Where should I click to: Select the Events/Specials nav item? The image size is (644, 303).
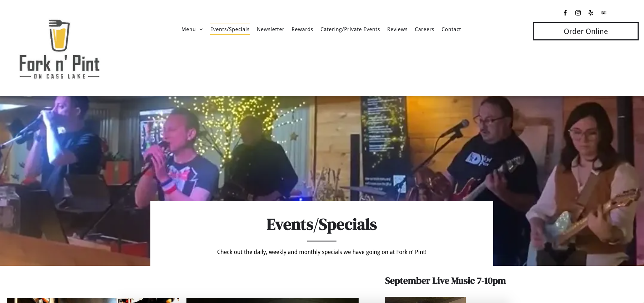click(x=230, y=29)
